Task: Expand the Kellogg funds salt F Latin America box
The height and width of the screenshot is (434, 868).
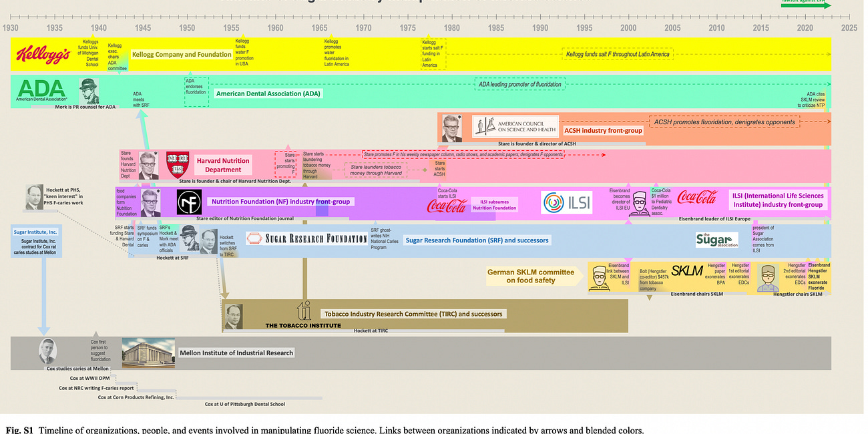Action: 618,55
